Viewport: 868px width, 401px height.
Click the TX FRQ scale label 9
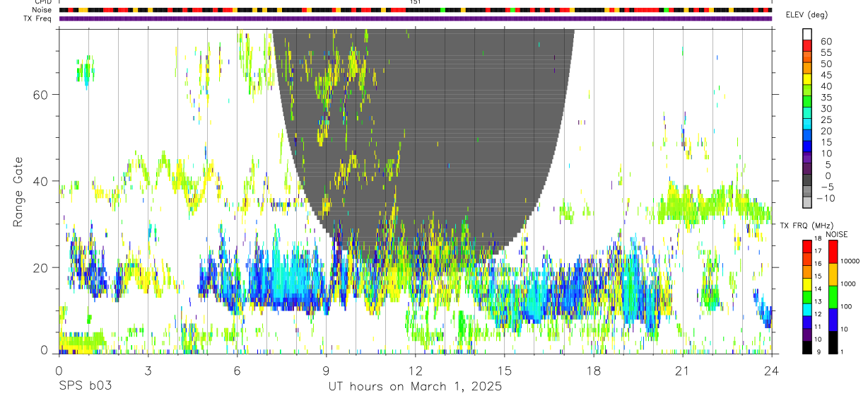[x=818, y=352]
